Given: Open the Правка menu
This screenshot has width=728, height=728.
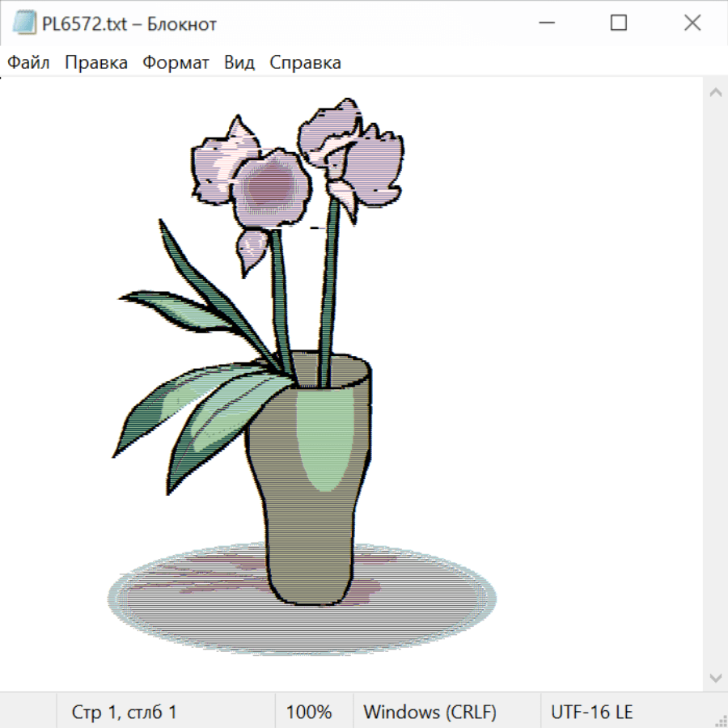Looking at the screenshot, I should coord(96,63).
